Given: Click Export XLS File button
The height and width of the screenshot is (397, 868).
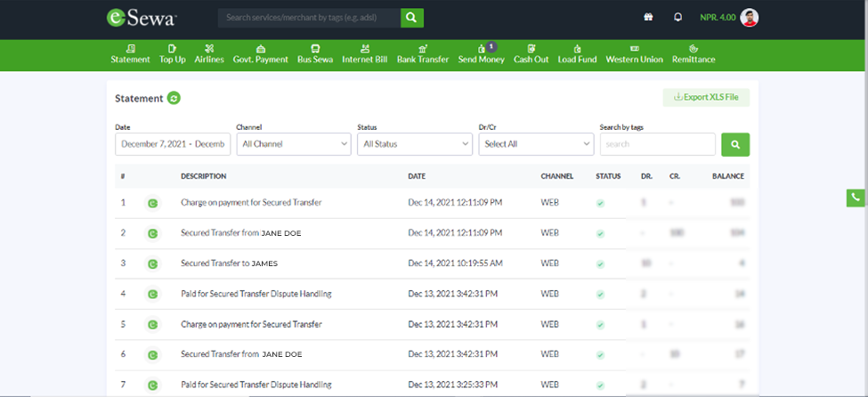Looking at the screenshot, I should point(706,97).
